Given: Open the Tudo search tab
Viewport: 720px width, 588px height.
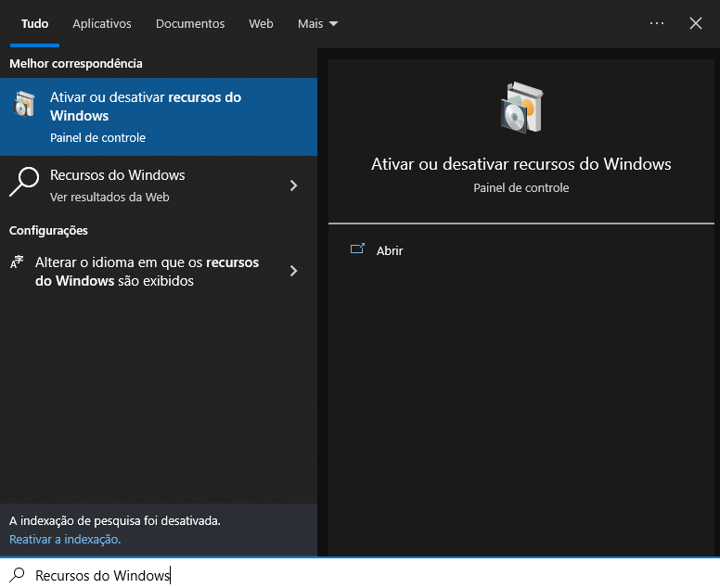Looking at the screenshot, I should tap(34, 24).
